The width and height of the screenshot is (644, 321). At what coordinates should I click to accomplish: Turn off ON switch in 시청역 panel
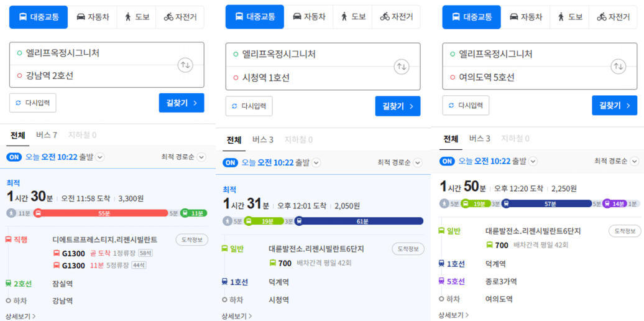tap(231, 162)
